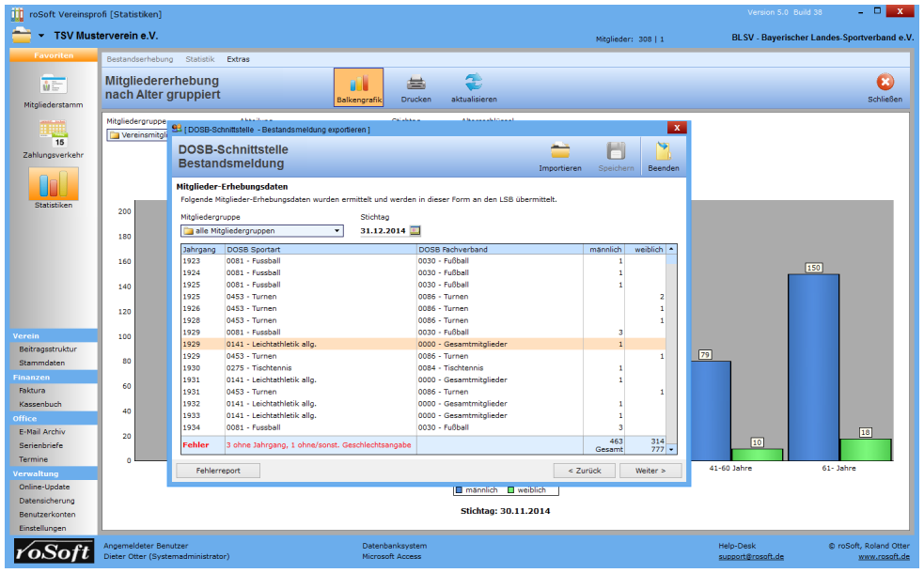Open the club selector arrow beside TSV Musterverein
This screenshot has height=573, width=924.
pyautogui.click(x=41, y=37)
